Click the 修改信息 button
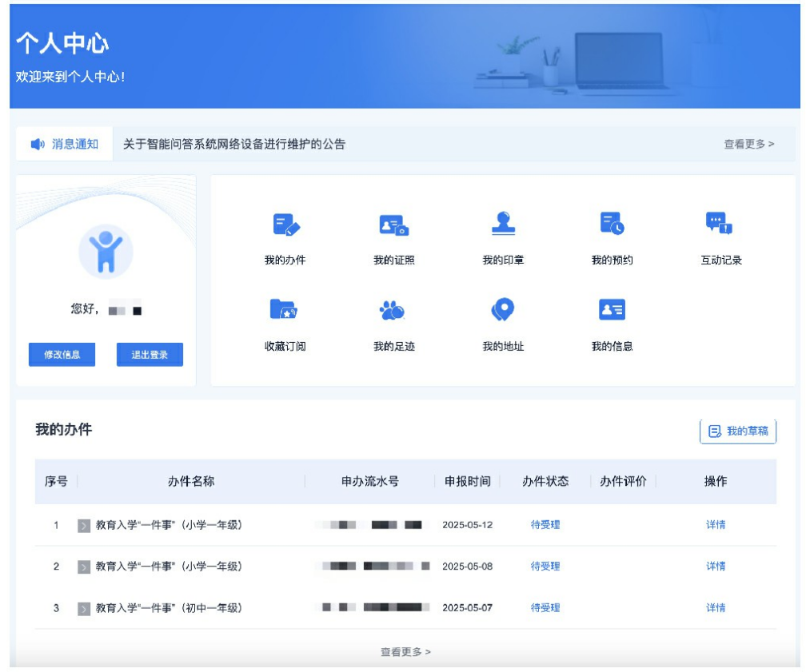 tap(62, 355)
